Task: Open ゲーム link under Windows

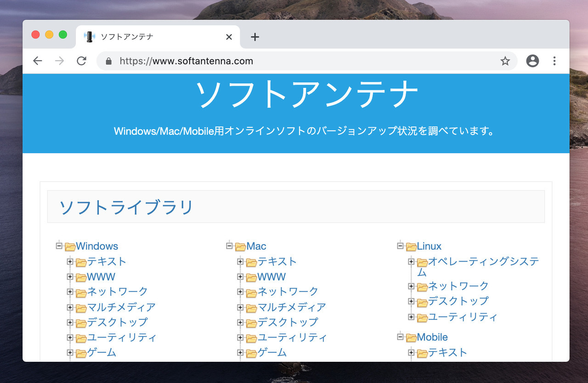Action: tap(102, 352)
